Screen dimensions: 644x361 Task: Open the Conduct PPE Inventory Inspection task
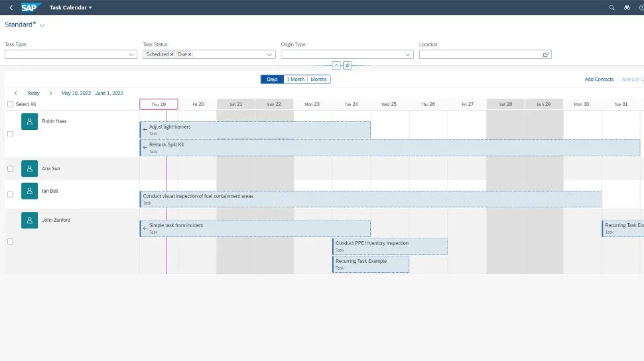point(389,246)
